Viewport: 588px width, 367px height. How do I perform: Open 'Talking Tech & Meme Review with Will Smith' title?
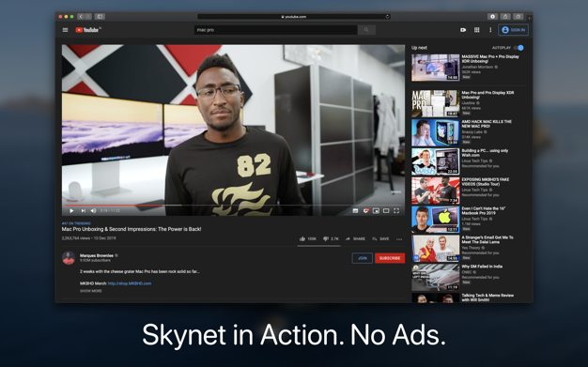pyautogui.click(x=487, y=298)
